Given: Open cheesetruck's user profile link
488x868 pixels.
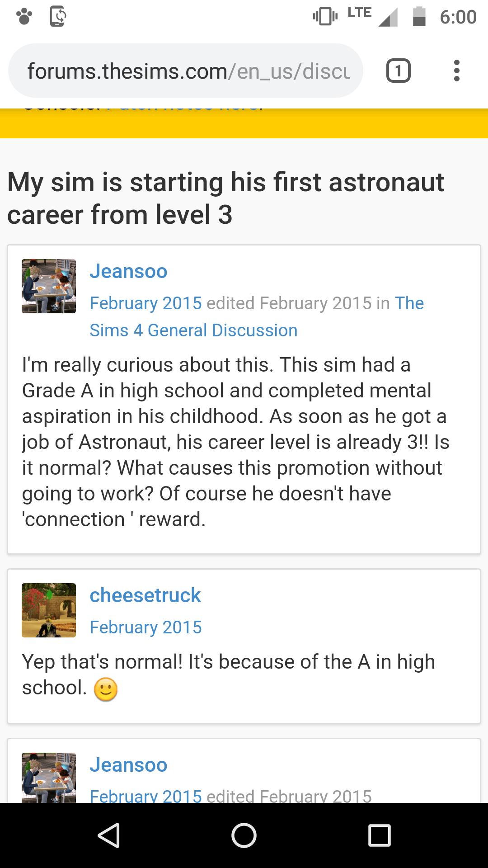Looking at the screenshot, I should (145, 595).
